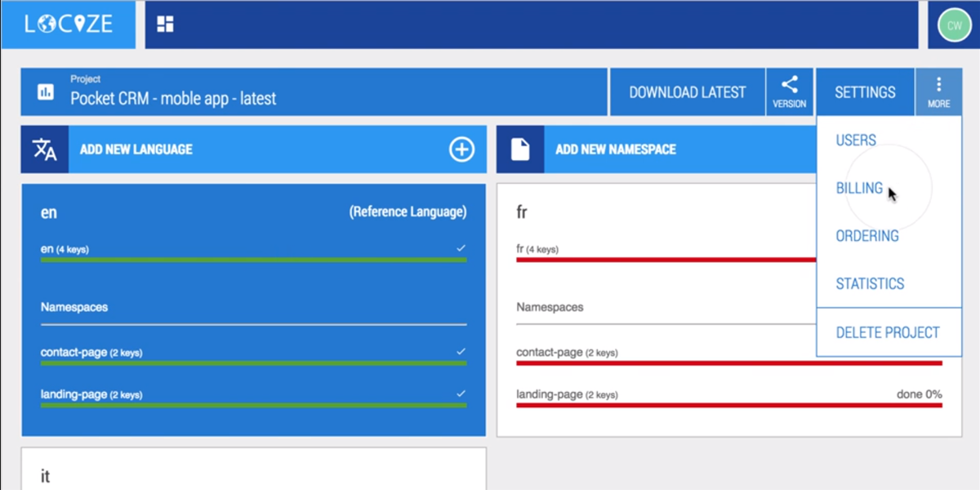Screen dimensions: 980x490
Task: Choose Ordering in the settings menu
Action: 867,236
